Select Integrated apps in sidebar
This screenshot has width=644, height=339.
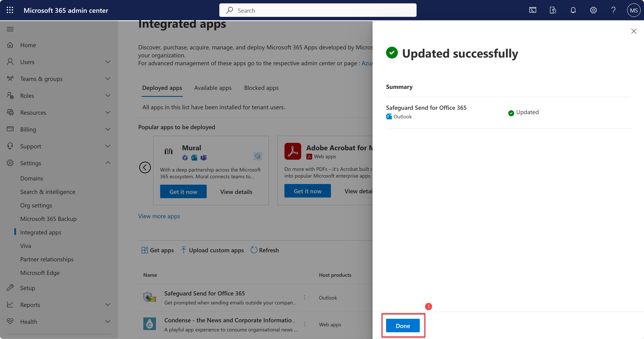(x=41, y=232)
